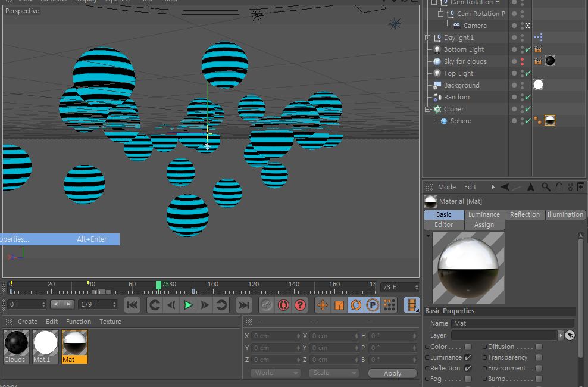Open the Mode menu in Attribute Manager
The height and width of the screenshot is (387, 588).
tap(446, 187)
